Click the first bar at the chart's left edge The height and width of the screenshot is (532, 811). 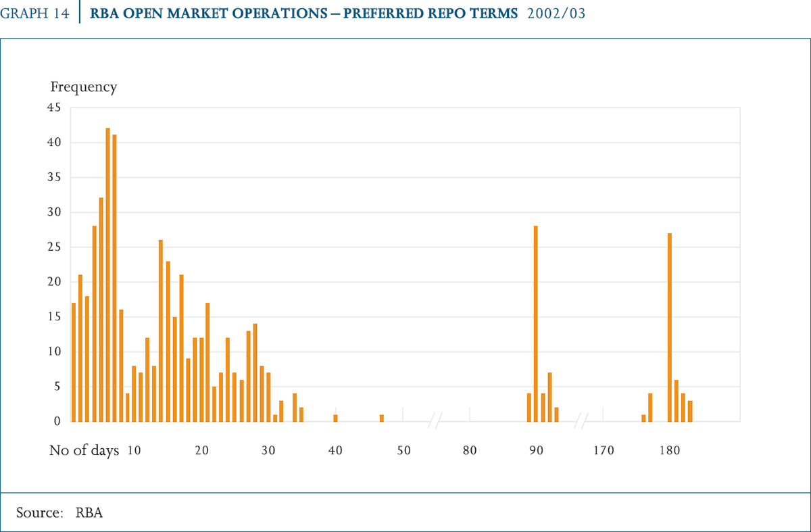click(74, 362)
